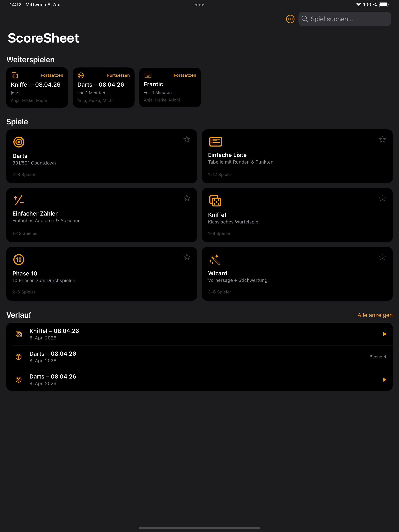Tap "Vorhersage + Stichwertung" on the Wizard card
The width and height of the screenshot is (399, 532).
pyautogui.click(x=238, y=280)
